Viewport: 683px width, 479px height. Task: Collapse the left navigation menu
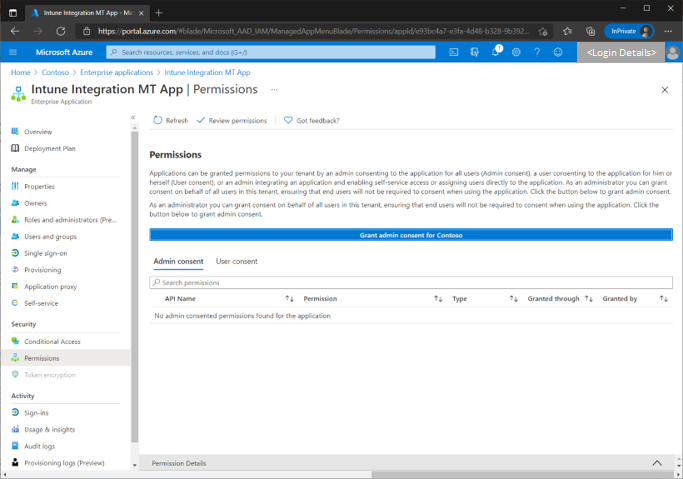[133, 118]
